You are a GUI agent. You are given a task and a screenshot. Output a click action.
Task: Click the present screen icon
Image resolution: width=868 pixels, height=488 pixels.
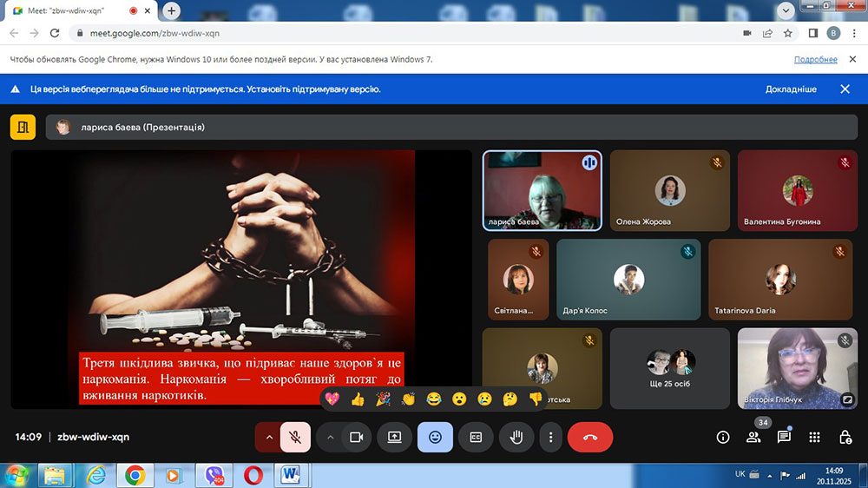tap(395, 438)
